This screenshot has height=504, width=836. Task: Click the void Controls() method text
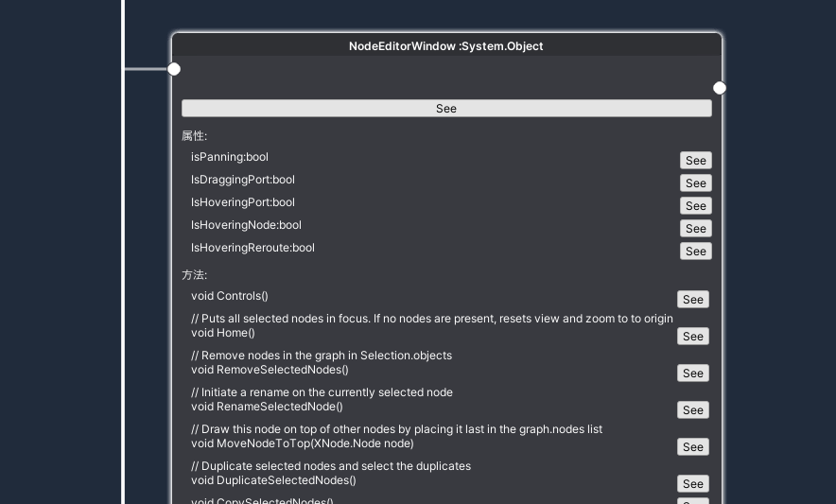click(230, 296)
